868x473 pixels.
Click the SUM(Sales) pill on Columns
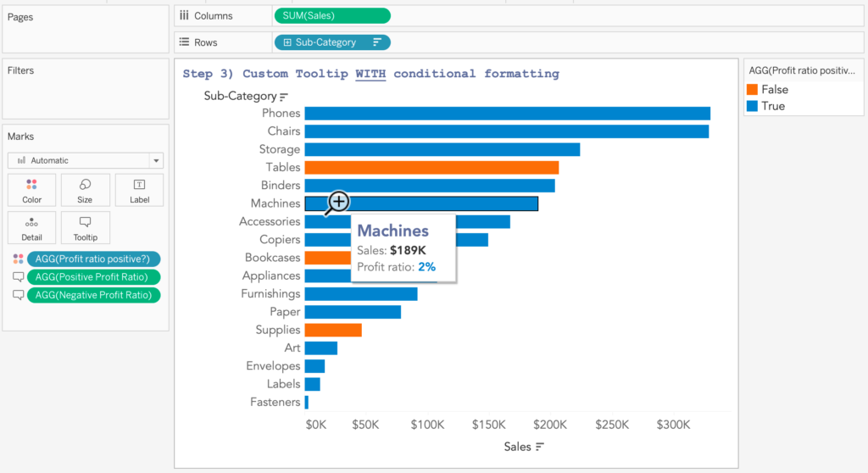tap(332, 15)
